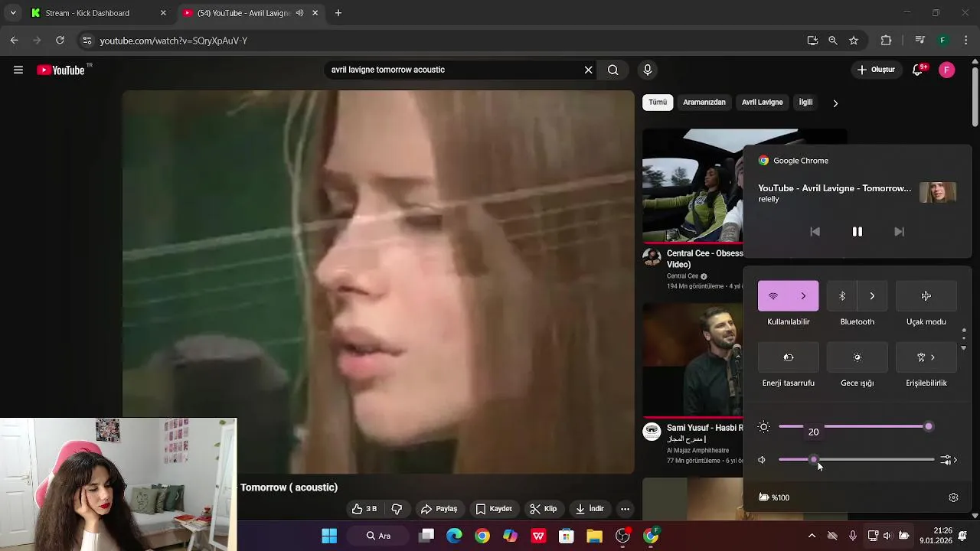Open the Chrome zoom magnifier icon

(833, 41)
